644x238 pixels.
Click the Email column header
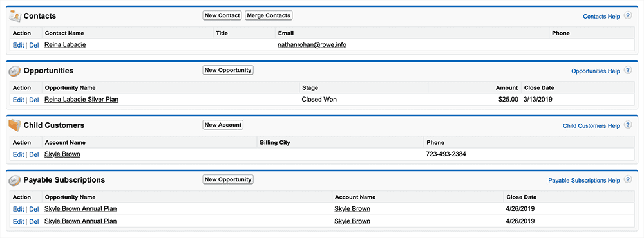coord(286,33)
